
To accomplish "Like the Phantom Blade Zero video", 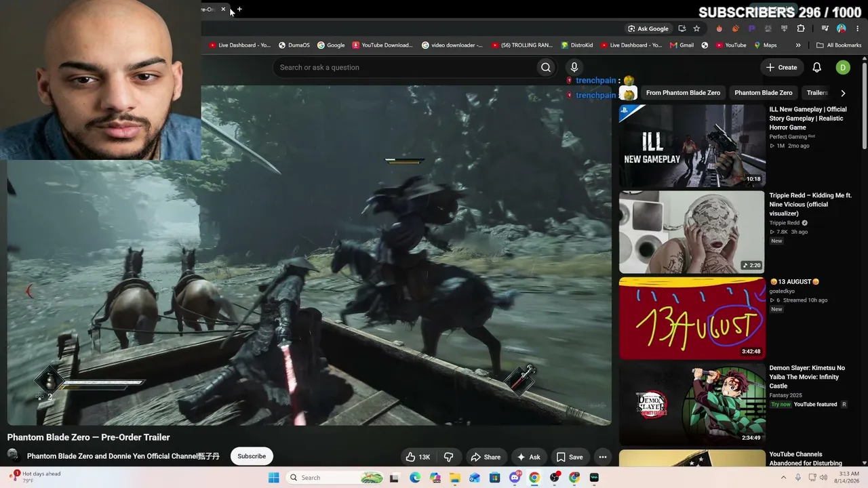I will (x=418, y=457).
